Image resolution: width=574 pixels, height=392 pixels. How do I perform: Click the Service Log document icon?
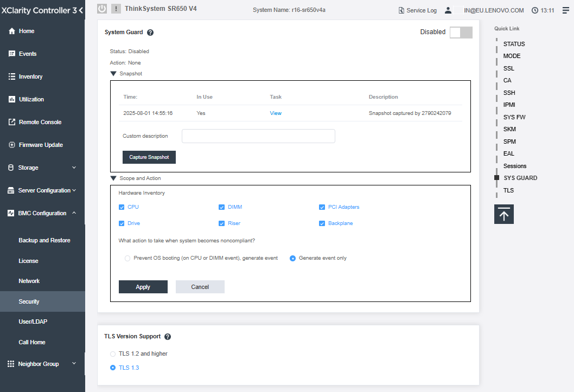coord(401,10)
